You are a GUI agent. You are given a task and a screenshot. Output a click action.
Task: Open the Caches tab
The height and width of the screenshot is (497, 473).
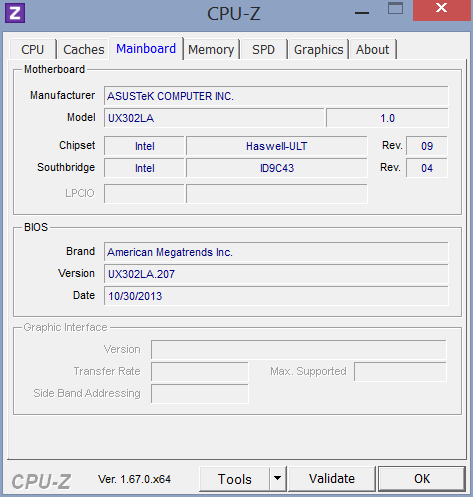(84, 50)
